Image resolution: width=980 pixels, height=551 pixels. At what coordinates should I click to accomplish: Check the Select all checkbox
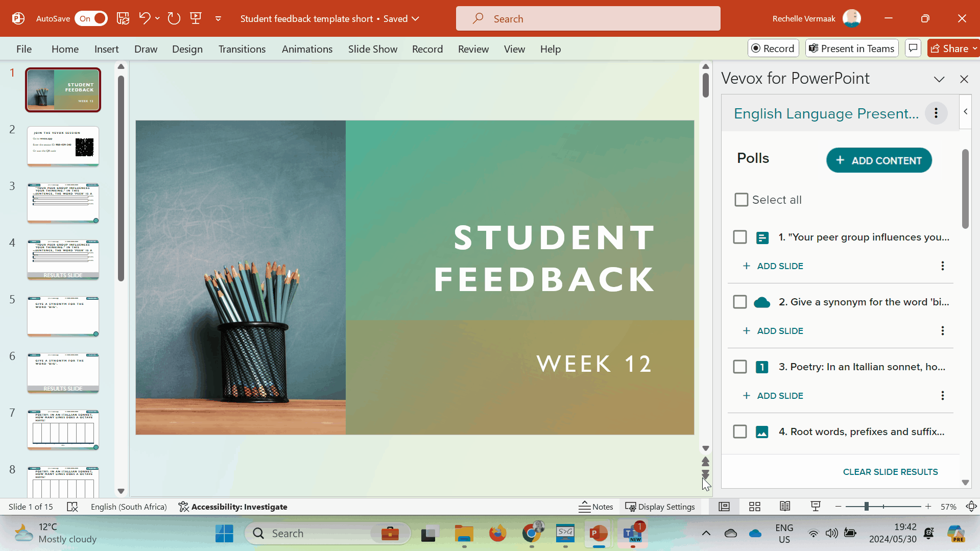(x=741, y=200)
